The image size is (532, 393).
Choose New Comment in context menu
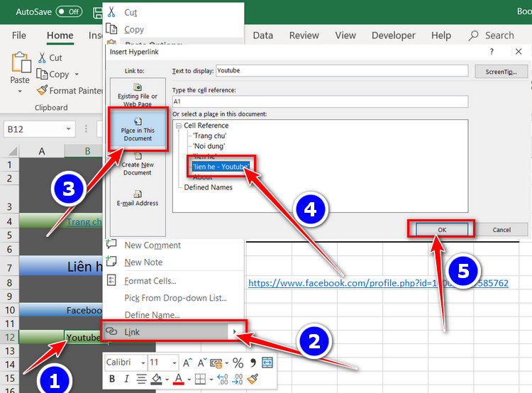point(173,245)
